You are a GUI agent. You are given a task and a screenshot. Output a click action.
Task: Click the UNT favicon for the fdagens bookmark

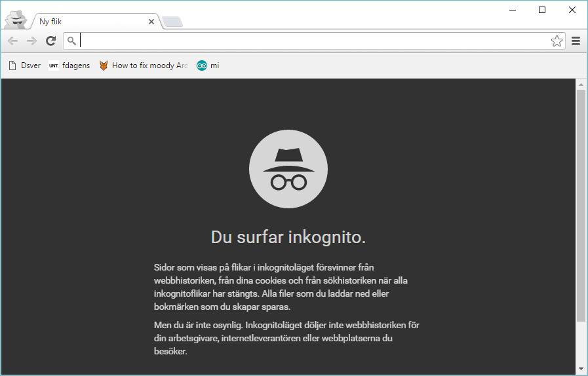pyautogui.click(x=54, y=66)
